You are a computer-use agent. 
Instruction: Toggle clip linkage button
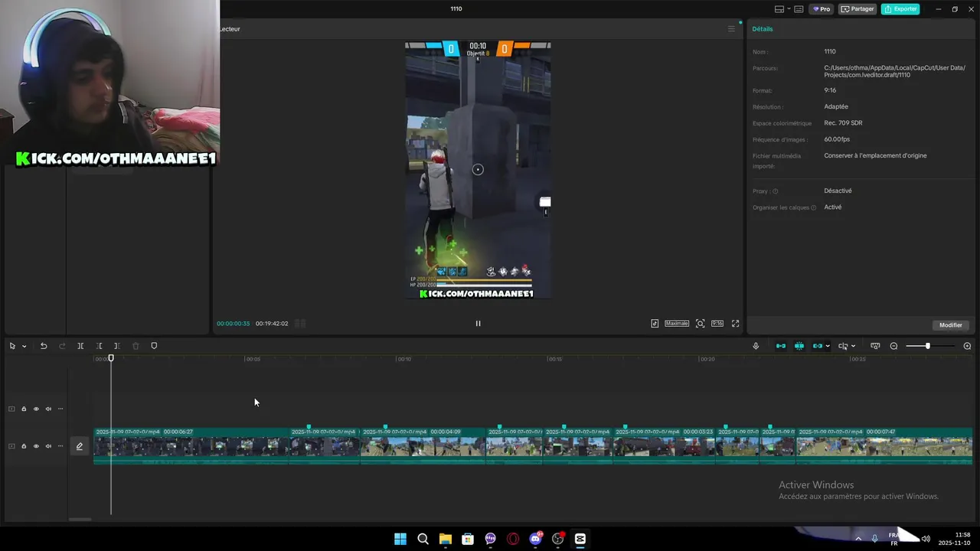pos(818,346)
